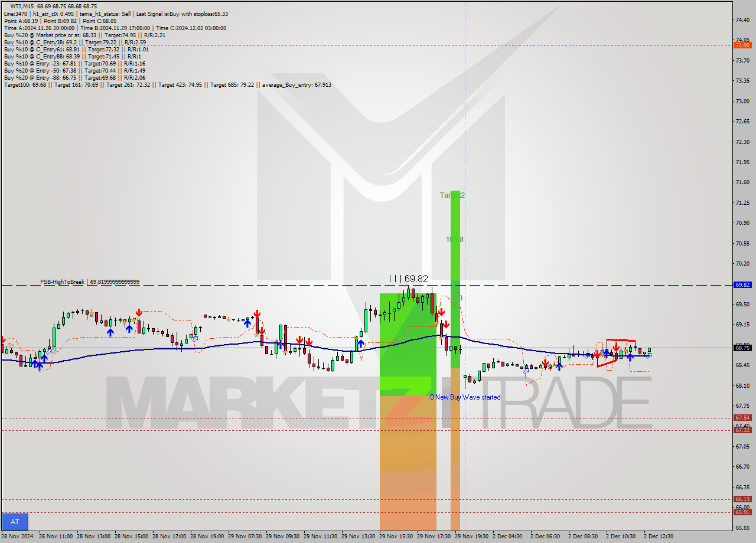Screen dimensions: 756x543
Task: Click the '2 Dec 12:30' time label
Action: pyautogui.click(x=659, y=537)
